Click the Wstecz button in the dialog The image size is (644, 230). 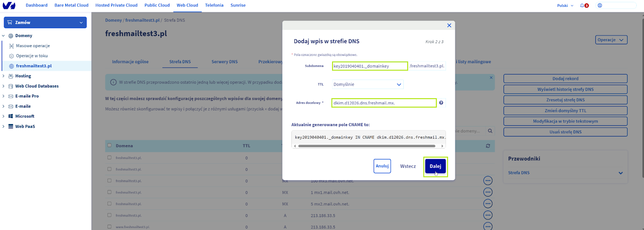408,166
